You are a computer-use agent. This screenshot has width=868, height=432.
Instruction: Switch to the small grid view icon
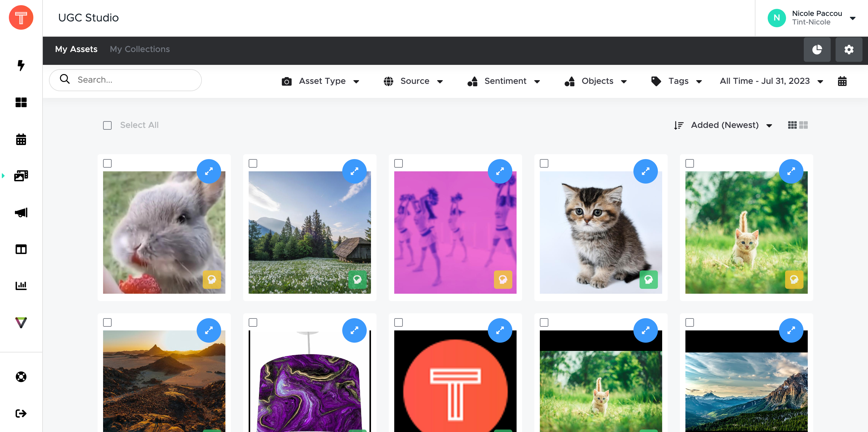tap(792, 125)
